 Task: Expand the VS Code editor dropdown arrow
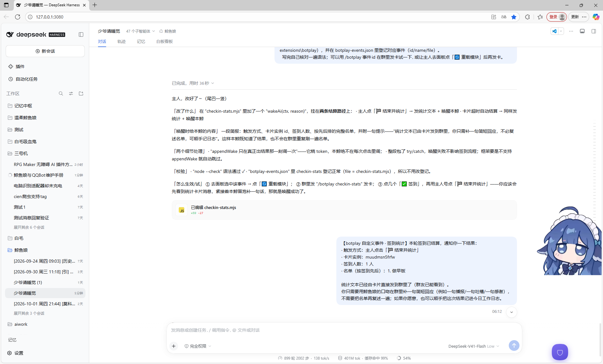561,31
